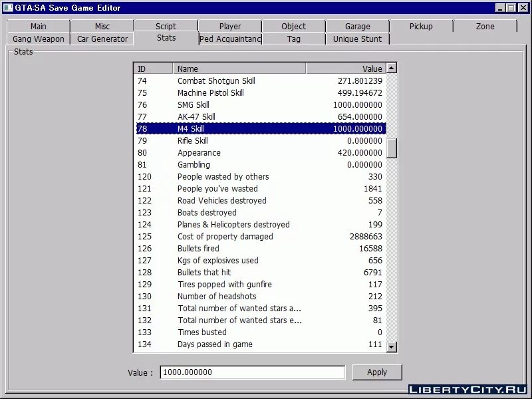
Task: Switch to the Tag tab
Action: pos(293,39)
